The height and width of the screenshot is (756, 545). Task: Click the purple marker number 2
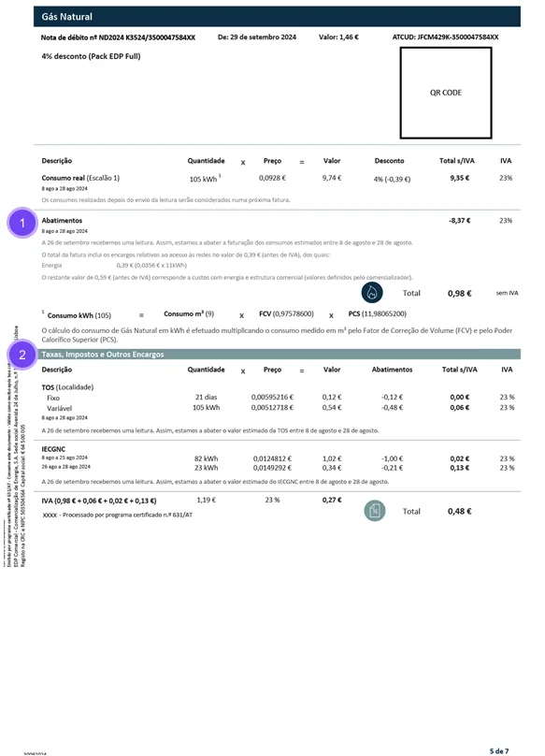(x=22, y=355)
